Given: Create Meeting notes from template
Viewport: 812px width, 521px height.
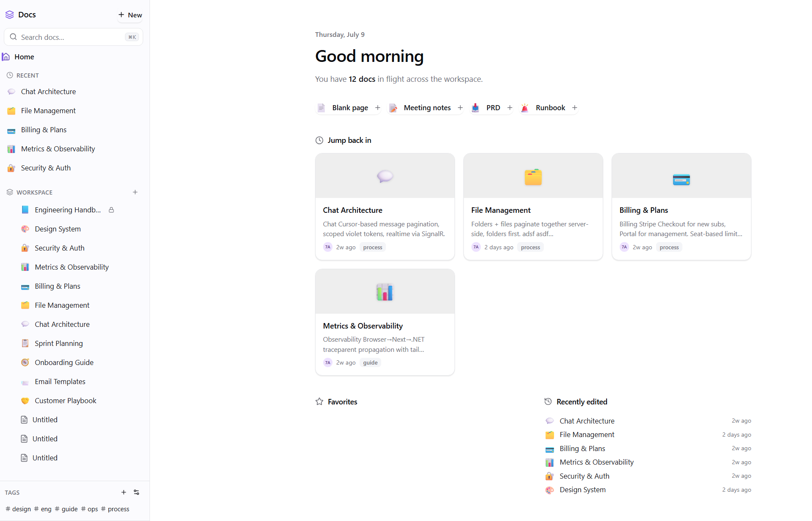Looking at the screenshot, I should tap(427, 108).
